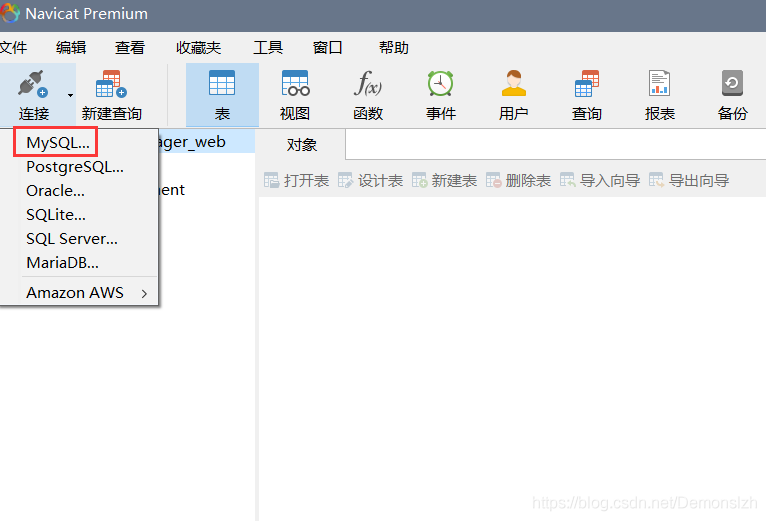Open the 收藏夹 favorites menu

click(198, 47)
